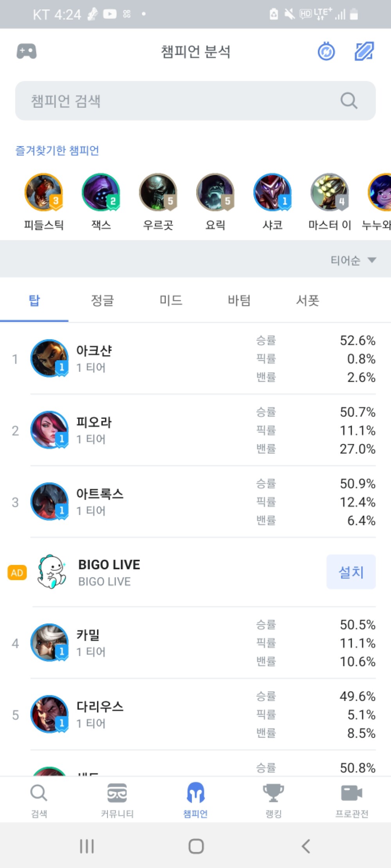Open the 즐겨찾기한 챔피언 link
The width and height of the screenshot is (391, 868).
coord(57,150)
